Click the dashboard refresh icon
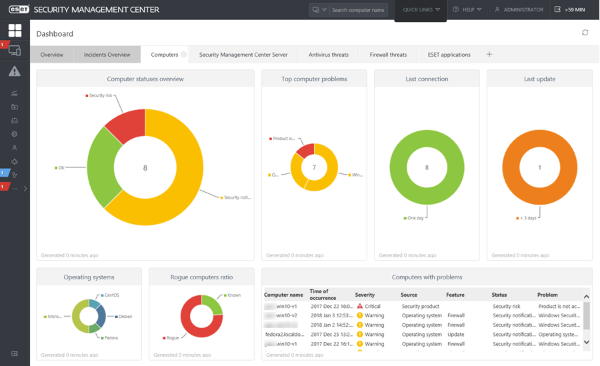This screenshot has width=600, height=366. (585, 33)
